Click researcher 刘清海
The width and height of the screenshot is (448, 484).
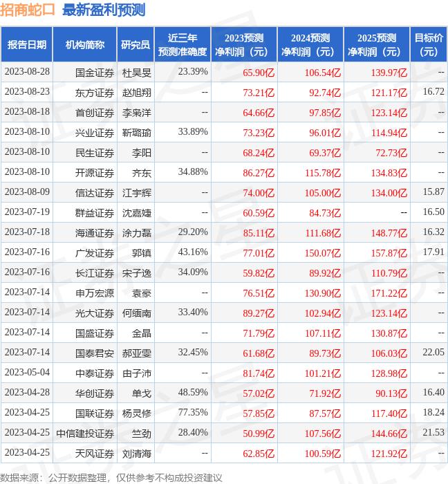click(x=137, y=454)
